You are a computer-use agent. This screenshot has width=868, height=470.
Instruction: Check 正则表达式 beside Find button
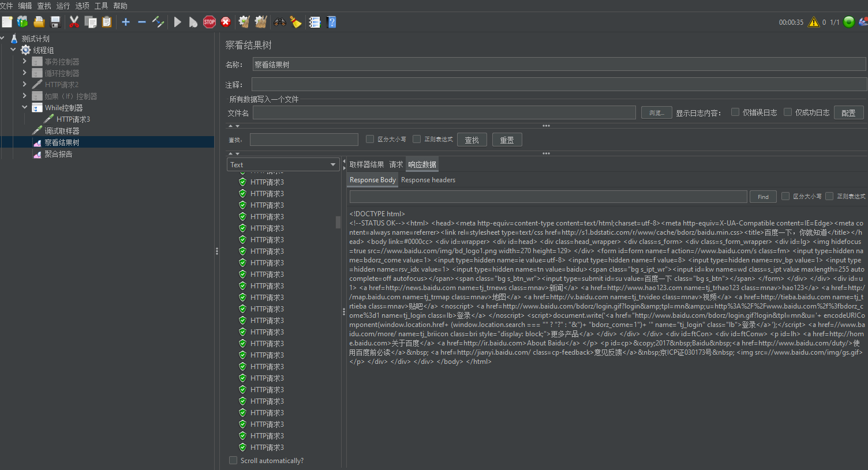(x=829, y=196)
